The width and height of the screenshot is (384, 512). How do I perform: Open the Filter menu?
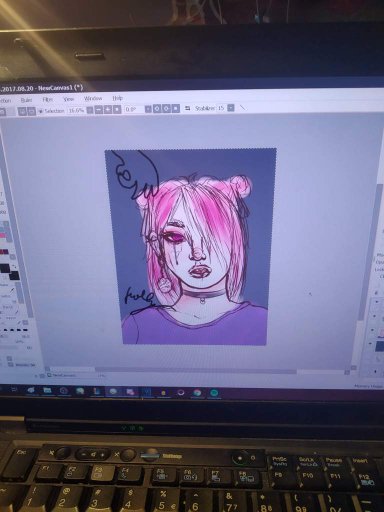point(48,100)
